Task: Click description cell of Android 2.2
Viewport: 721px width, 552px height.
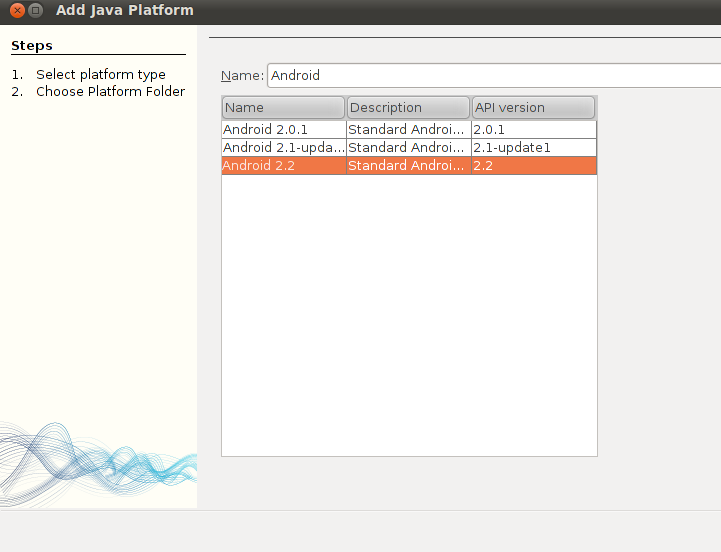Action: [409, 166]
